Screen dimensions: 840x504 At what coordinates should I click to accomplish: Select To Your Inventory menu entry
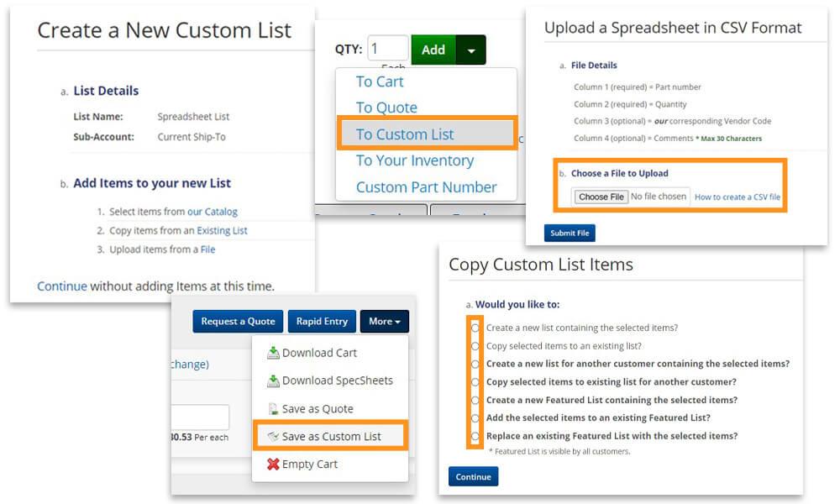(415, 160)
